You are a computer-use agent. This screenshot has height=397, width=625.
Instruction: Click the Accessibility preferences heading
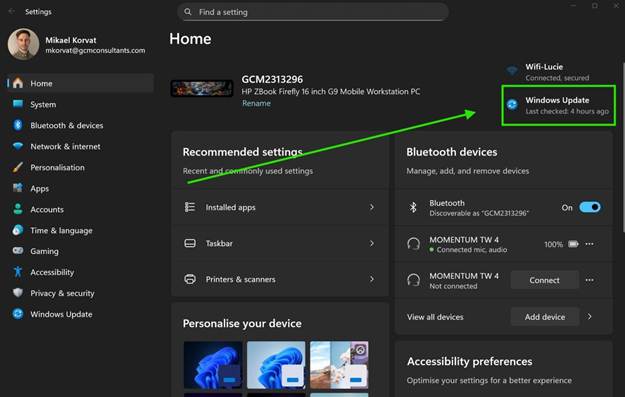469,362
